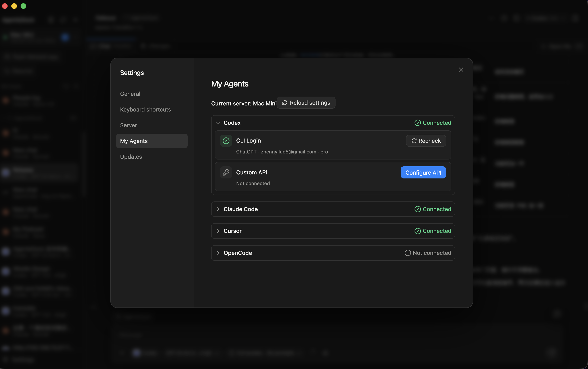Click the 'Custom API' label
588x369 pixels.
click(x=252, y=173)
